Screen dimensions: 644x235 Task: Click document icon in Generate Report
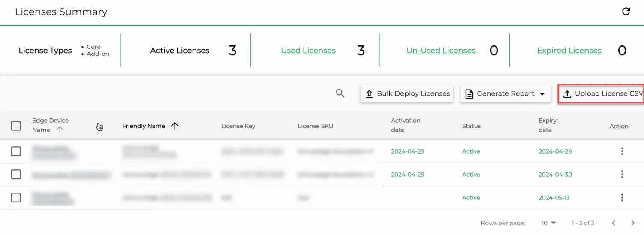click(469, 94)
